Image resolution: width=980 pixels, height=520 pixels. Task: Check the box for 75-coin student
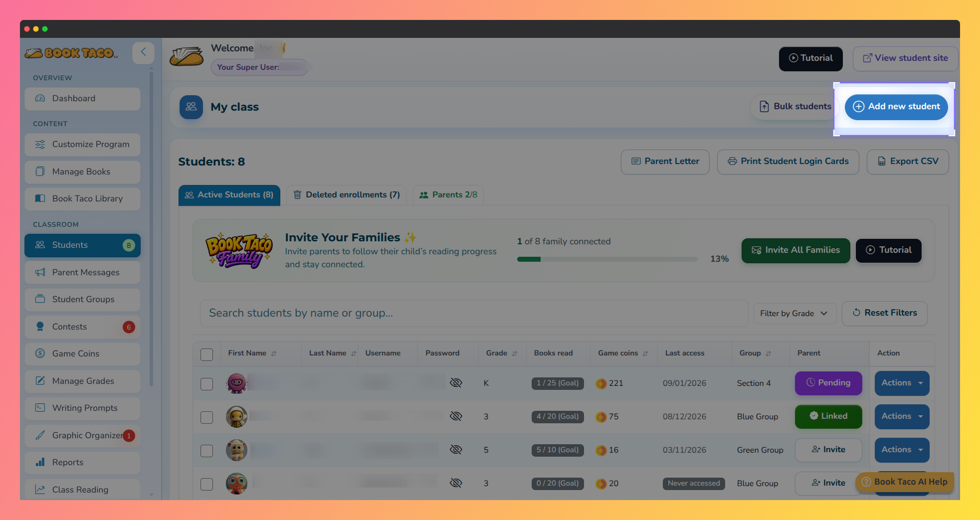206,417
